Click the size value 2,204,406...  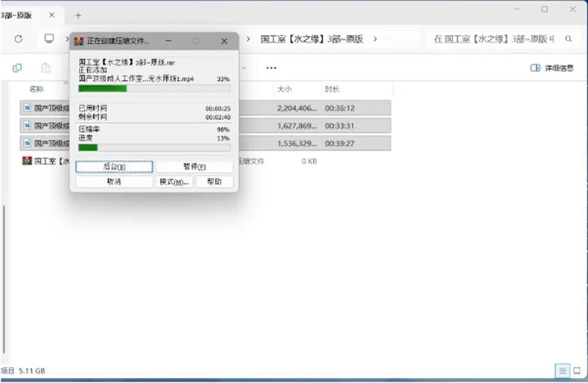[296, 108]
